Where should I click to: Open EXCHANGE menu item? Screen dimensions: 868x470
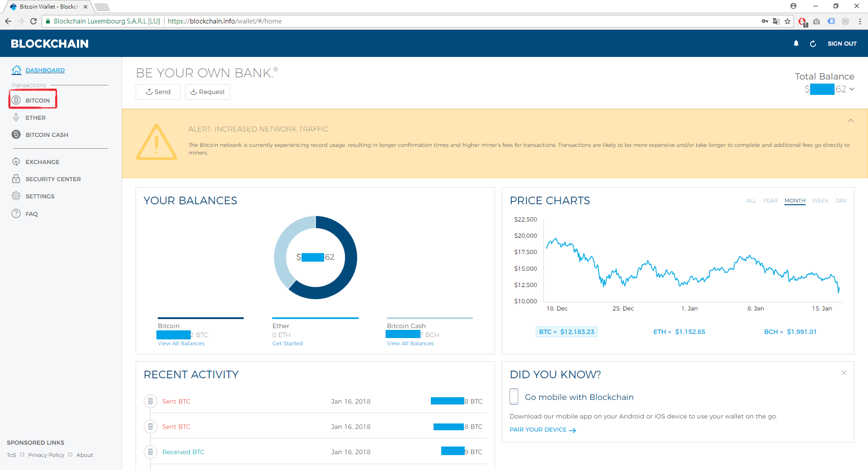[42, 162]
